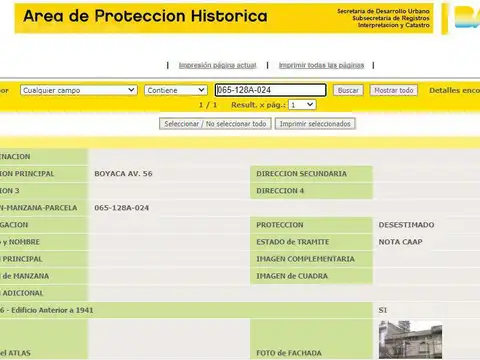Click the 'IMAGEN de CUADRA' label
Image resolution: width=480 pixels, height=360 pixels.
(x=292, y=276)
